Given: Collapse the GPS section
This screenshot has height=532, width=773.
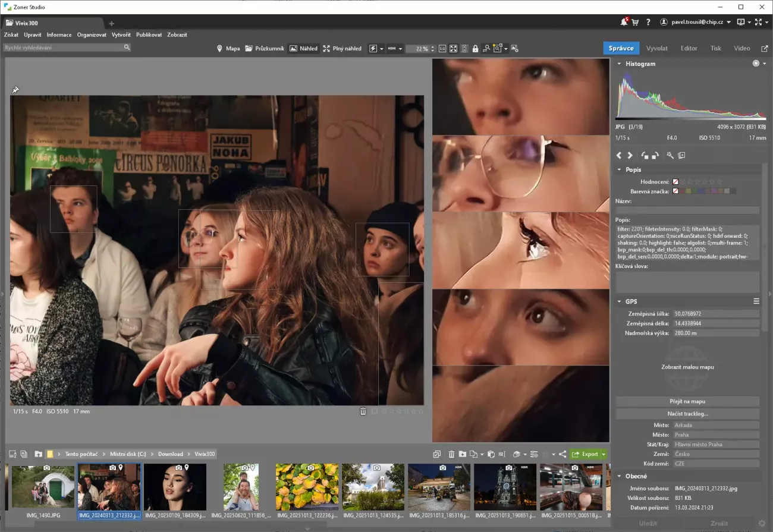Looking at the screenshot, I should (619, 301).
